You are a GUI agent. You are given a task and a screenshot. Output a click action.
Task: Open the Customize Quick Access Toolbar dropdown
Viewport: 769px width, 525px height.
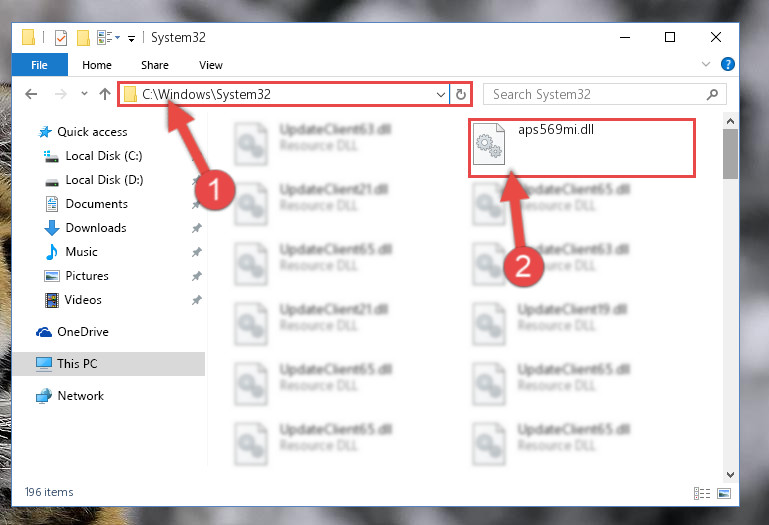point(131,38)
